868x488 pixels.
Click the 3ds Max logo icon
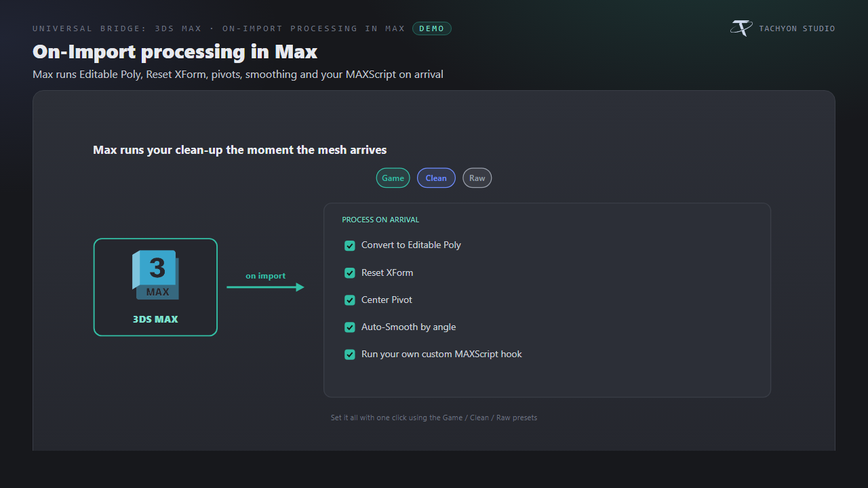click(x=155, y=275)
